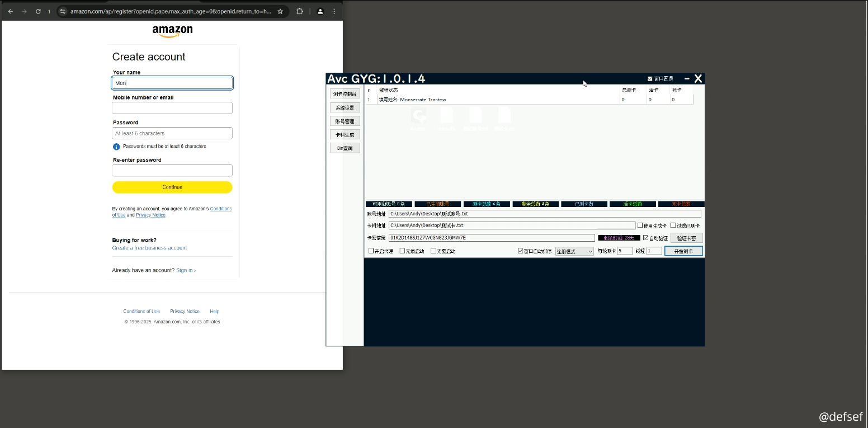
Task: Click the Chrome profile avatar icon
Action: pyautogui.click(x=320, y=11)
